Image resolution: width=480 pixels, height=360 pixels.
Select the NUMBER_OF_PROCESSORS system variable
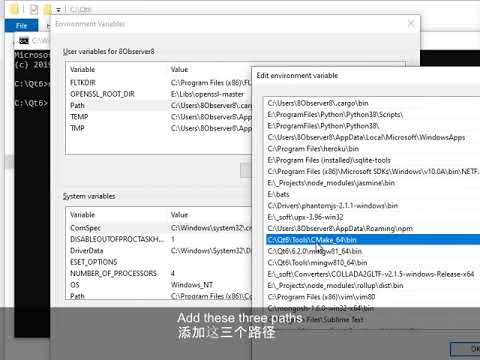(x=158, y=273)
